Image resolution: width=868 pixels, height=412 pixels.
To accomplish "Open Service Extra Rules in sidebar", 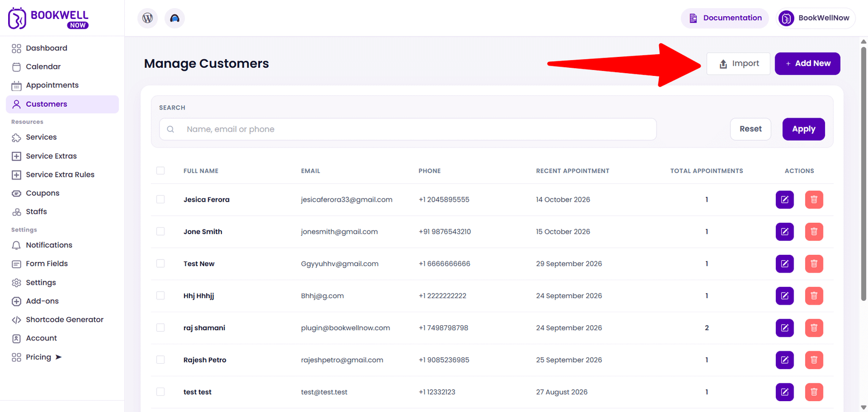I will click(x=62, y=175).
